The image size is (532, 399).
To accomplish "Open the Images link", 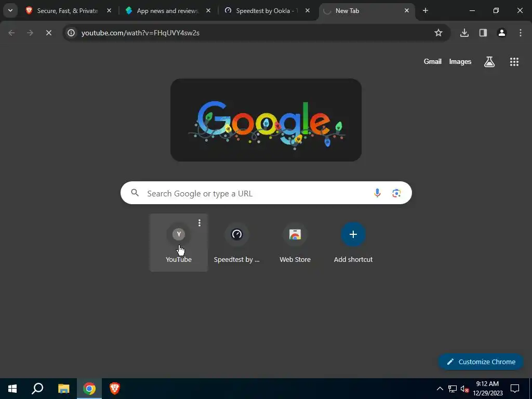I will coord(460,62).
